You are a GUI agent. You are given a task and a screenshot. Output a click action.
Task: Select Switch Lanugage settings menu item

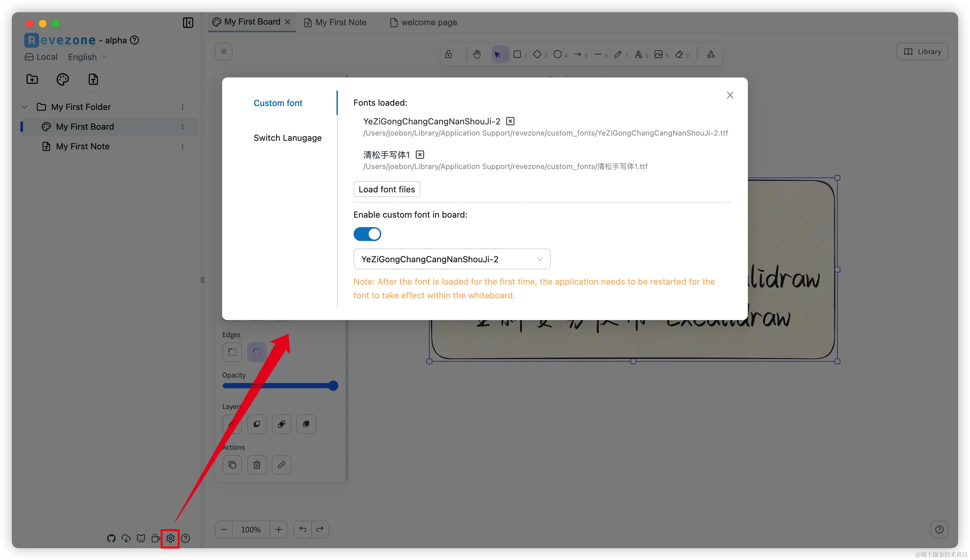pos(287,138)
